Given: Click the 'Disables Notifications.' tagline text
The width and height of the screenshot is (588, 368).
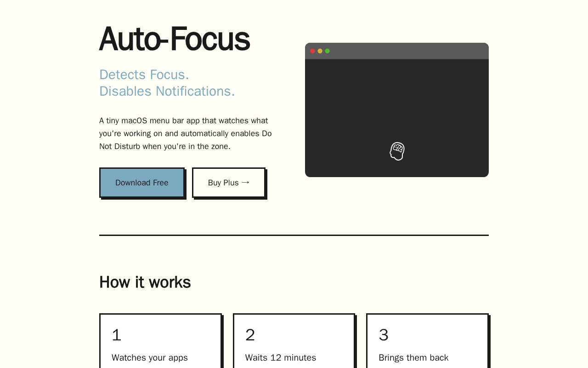Looking at the screenshot, I should (167, 91).
